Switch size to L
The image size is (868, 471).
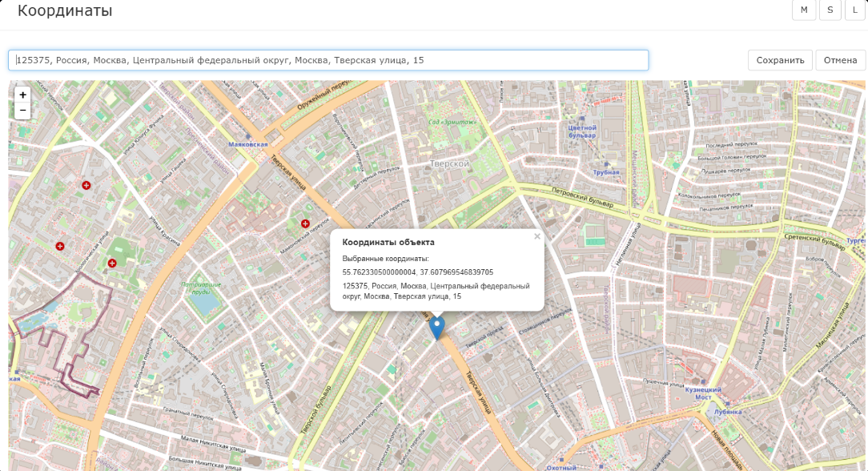coord(856,10)
